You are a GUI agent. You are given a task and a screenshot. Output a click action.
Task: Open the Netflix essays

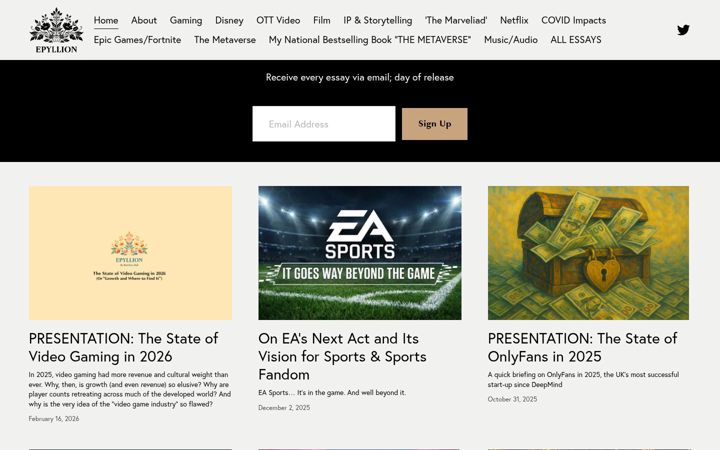[514, 20]
